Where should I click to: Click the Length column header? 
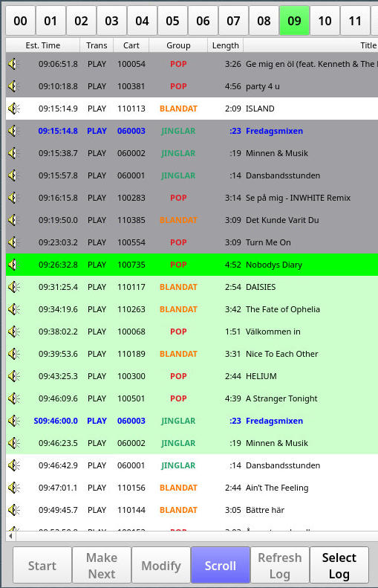[226, 45]
